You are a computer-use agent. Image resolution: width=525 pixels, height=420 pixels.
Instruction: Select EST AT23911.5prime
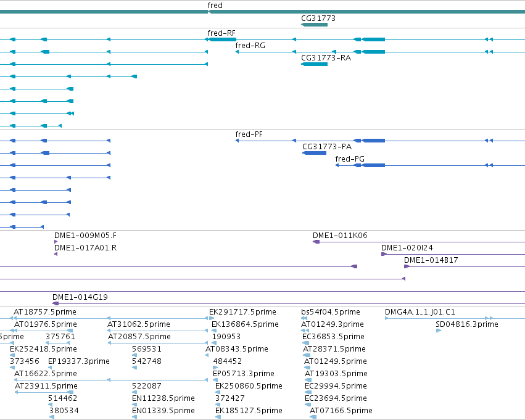point(46,386)
